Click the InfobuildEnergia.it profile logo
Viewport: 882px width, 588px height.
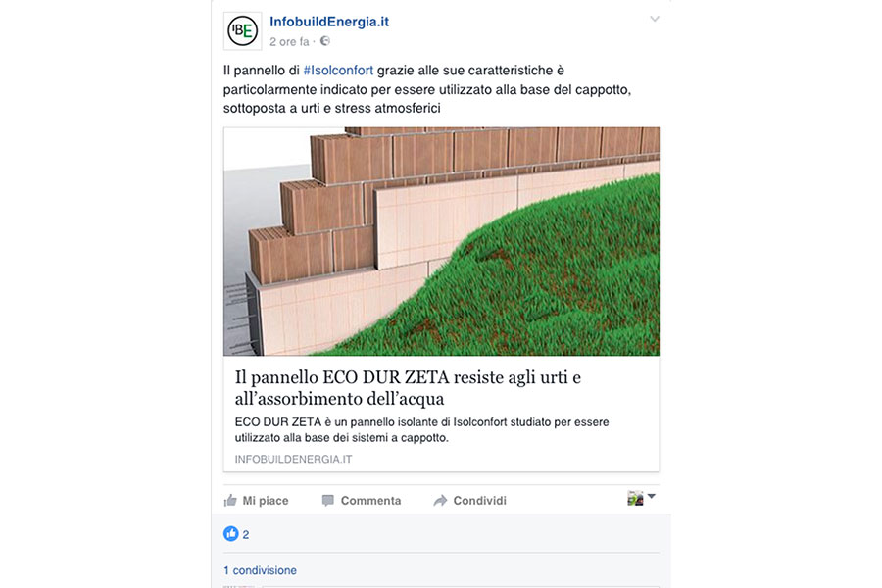click(242, 31)
